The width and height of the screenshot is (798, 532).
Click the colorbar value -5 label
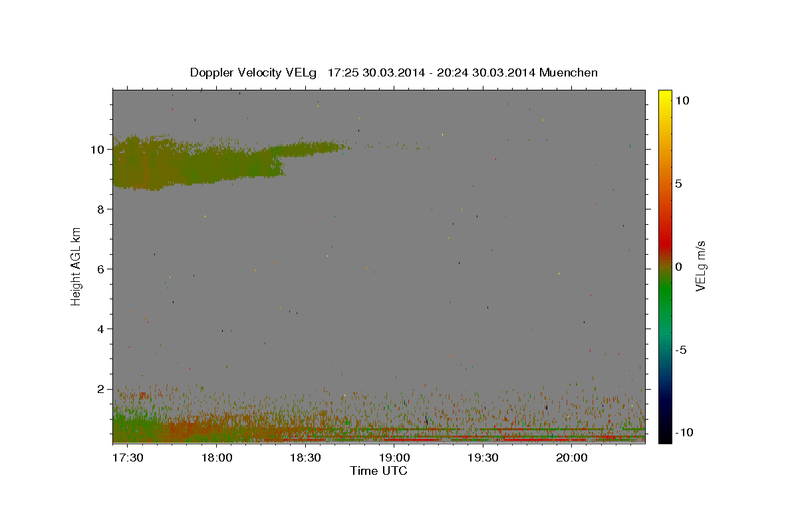click(681, 350)
